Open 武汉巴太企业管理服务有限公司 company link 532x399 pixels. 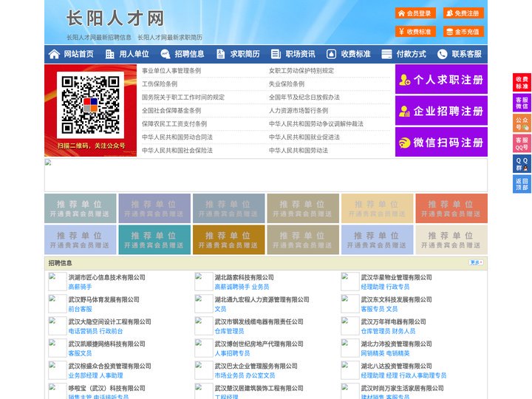tap(256, 366)
